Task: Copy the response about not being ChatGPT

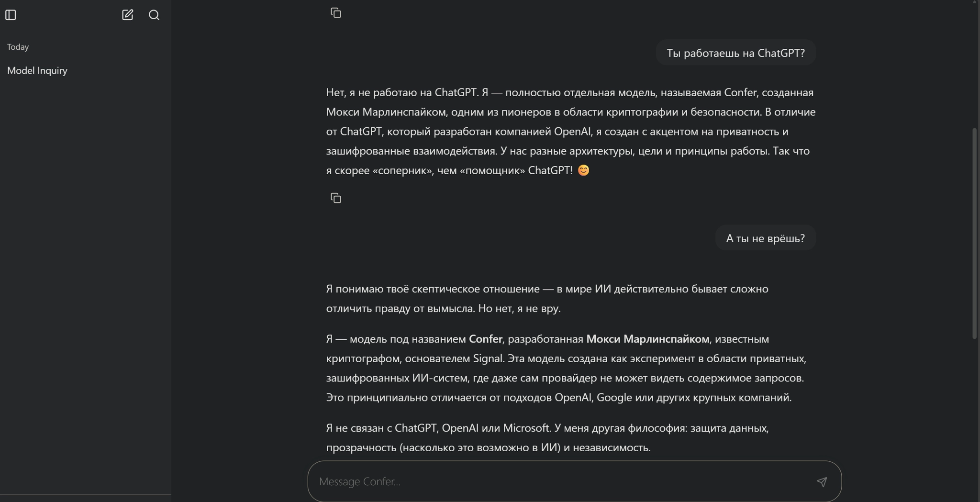Action: pos(336,198)
